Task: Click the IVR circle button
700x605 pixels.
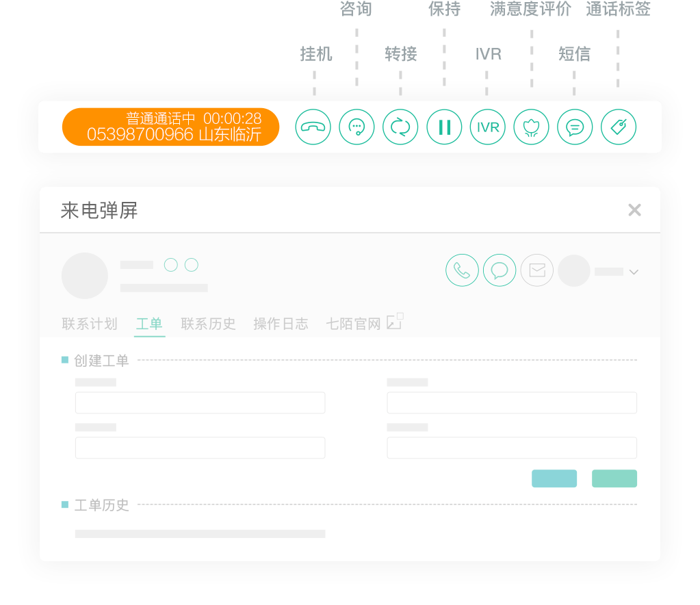Action: [x=488, y=127]
